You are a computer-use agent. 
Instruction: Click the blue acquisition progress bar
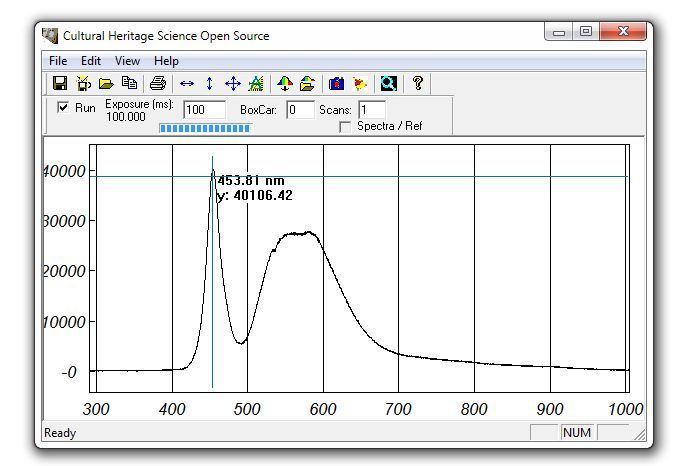click(204, 128)
